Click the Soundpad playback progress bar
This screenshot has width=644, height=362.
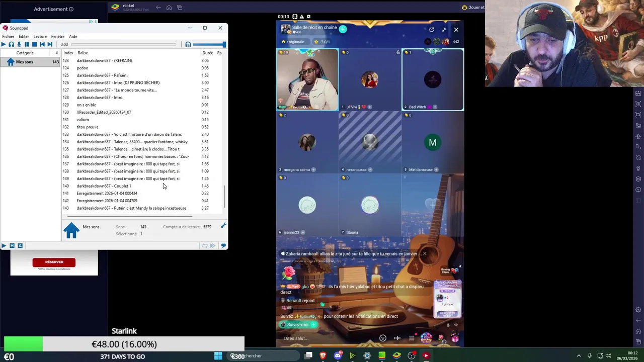123,45
